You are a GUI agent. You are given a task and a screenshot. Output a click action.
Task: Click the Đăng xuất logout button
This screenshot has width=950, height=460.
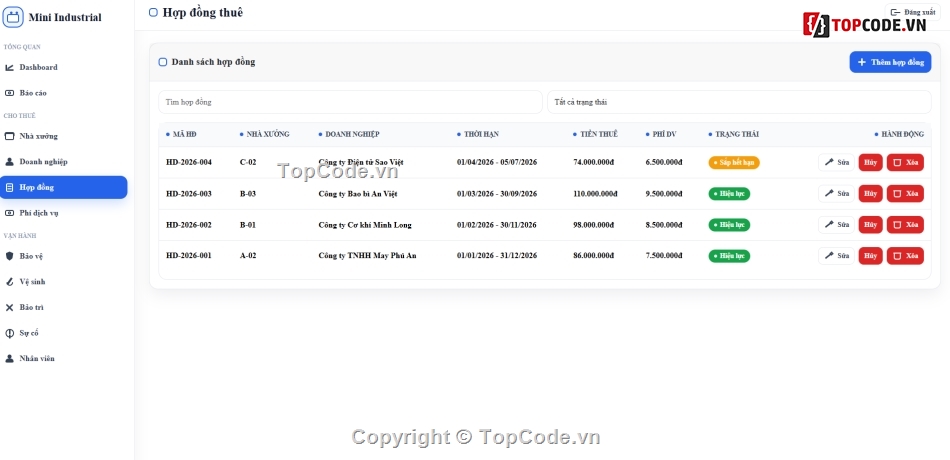click(912, 12)
